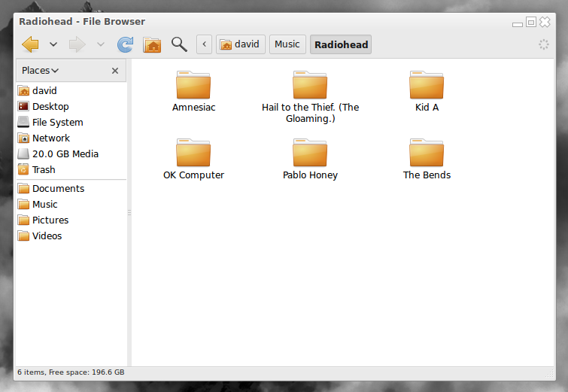
Task: Reload the current folder view
Action: click(x=125, y=44)
